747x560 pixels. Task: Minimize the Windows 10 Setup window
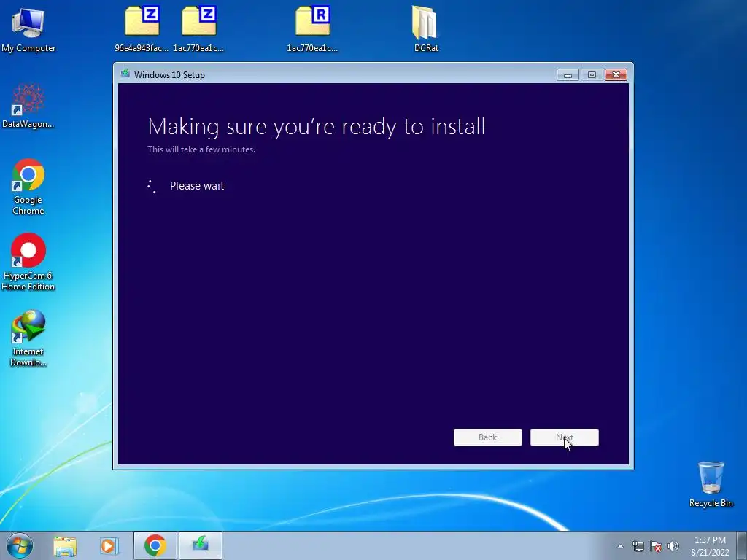coord(568,75)
